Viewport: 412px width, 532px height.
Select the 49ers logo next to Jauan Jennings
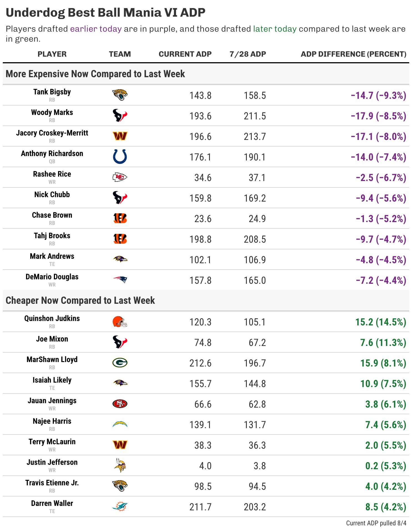tap(120, 404)
